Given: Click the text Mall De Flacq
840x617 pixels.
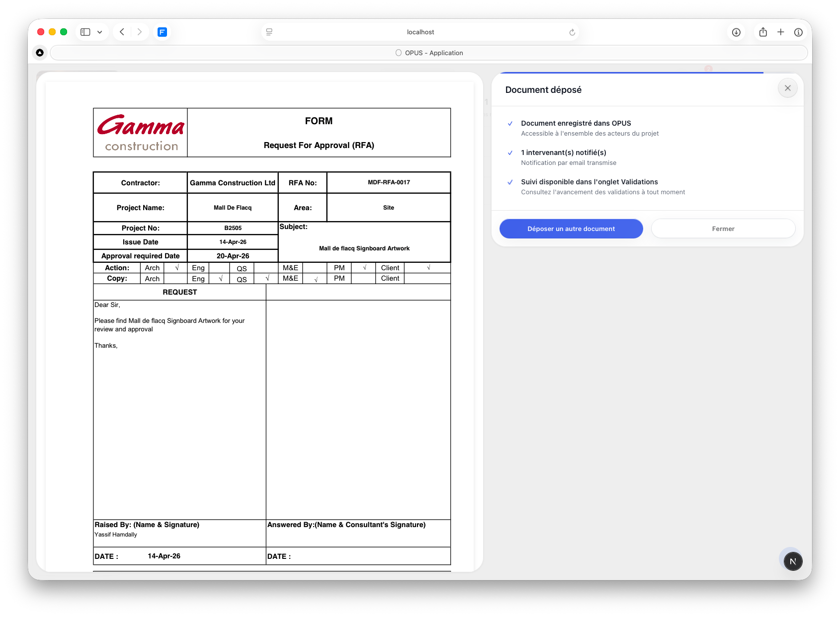Looking at the screenshot, I should tap(233, 208).
